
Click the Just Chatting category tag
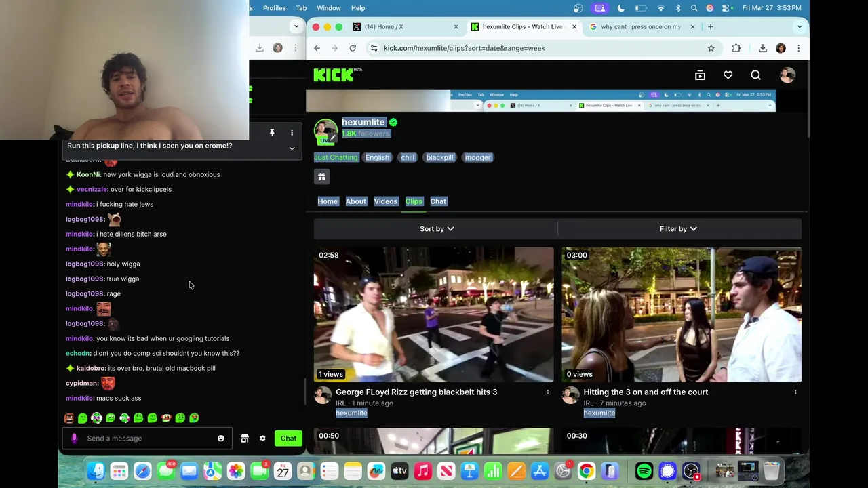click(336, 157)
